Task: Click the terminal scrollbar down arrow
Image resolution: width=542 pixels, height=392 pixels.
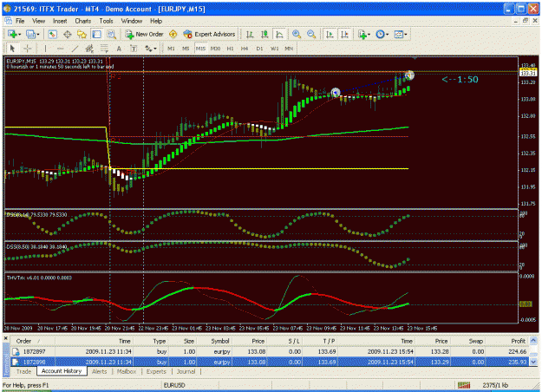Action: (533, 362)
